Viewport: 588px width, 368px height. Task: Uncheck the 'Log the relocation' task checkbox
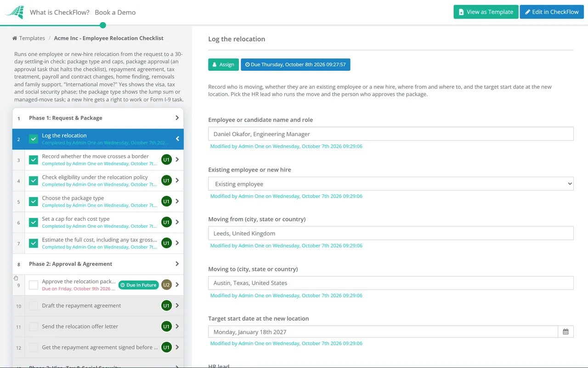coord(34,139)
